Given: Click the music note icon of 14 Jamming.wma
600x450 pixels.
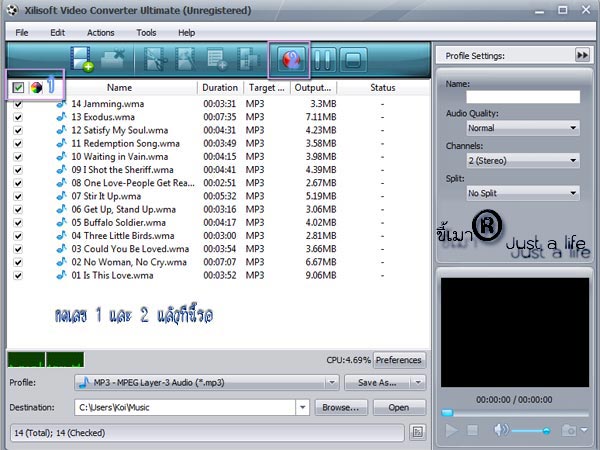Looking at the screenshot, I should [x=61, y=104].
